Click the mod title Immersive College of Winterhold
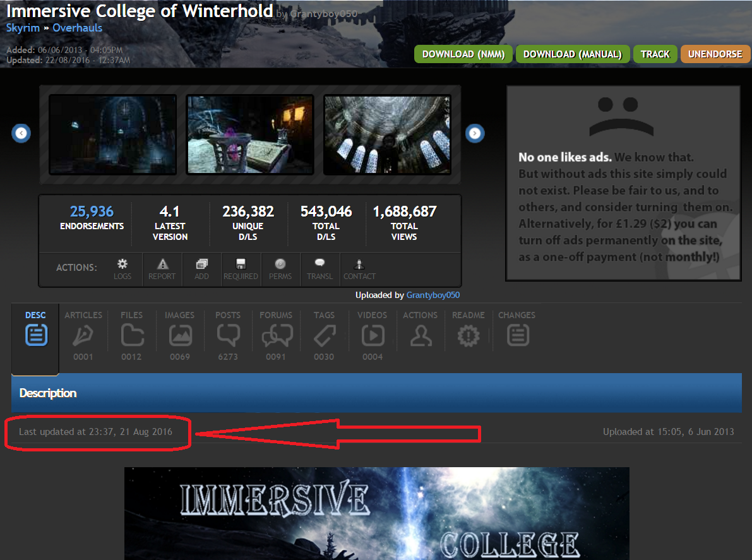Viewport: 752px width, 560px height. (x=140, y=11)
